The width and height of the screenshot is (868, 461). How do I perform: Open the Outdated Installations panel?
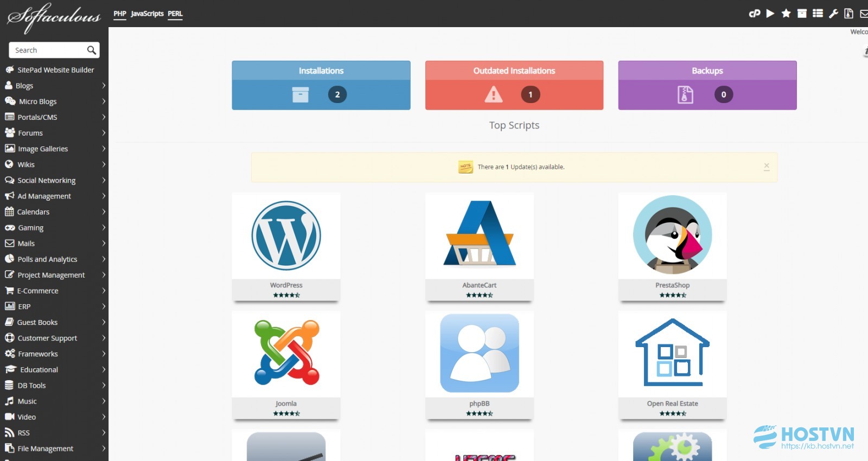(514, 85)
